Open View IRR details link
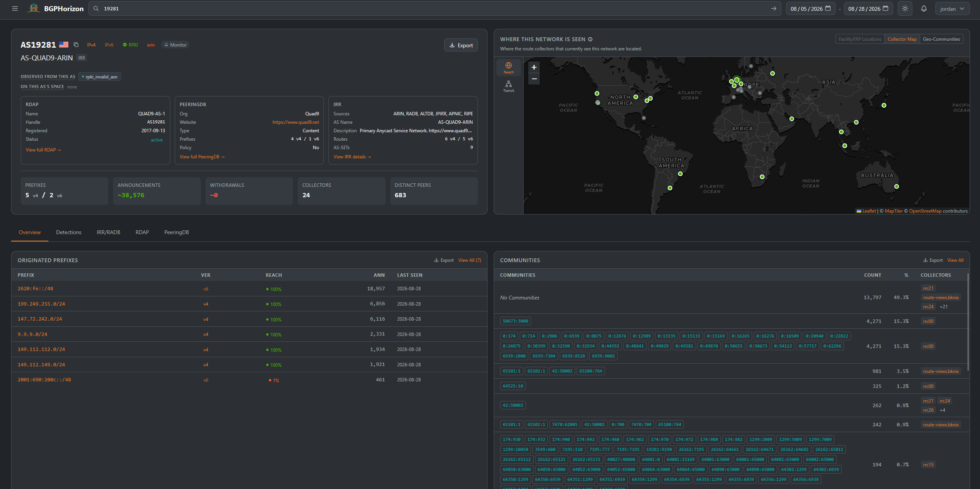This screenshot has width=980, height=489. pos(352,157)
